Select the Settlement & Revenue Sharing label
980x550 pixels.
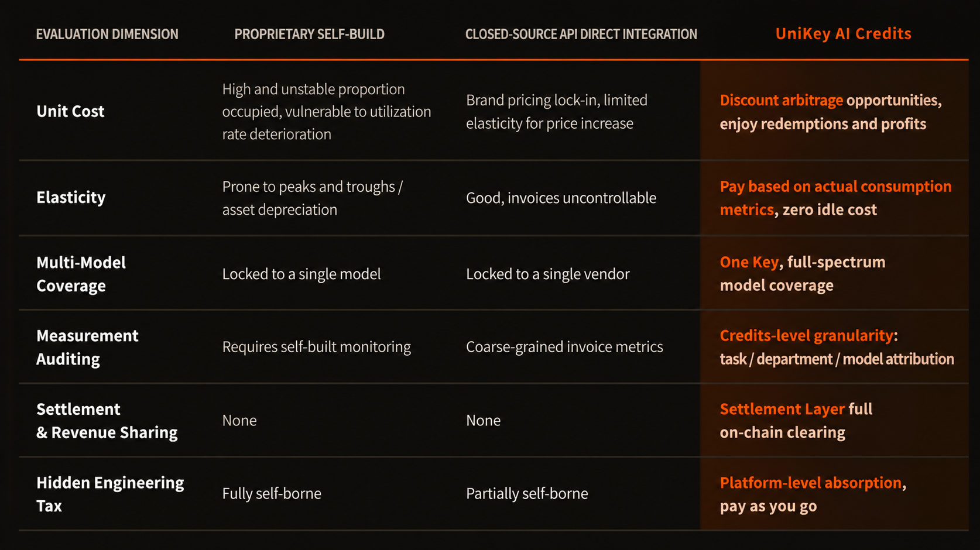pyautogui.click(x=107, y=421)
